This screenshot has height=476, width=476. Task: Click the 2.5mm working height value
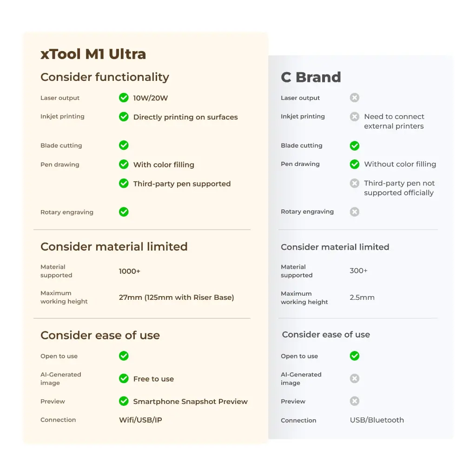[362, 297]
